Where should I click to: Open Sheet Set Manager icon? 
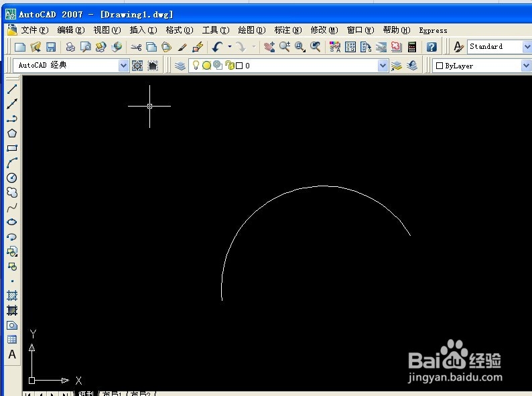(381, 47)
